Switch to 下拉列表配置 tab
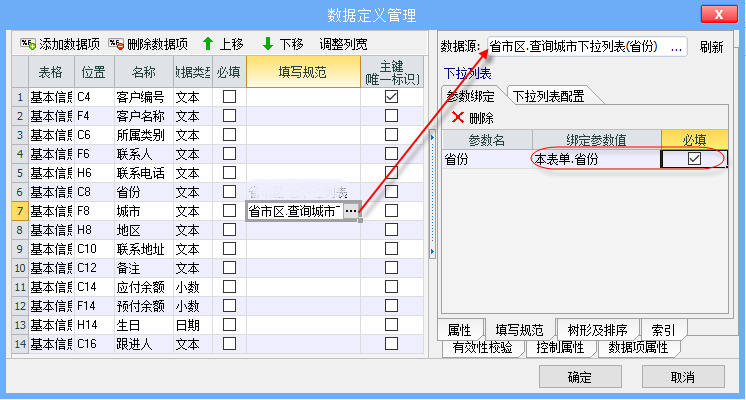746x400 pixels. pyautogui.click(x=549, y=96)
